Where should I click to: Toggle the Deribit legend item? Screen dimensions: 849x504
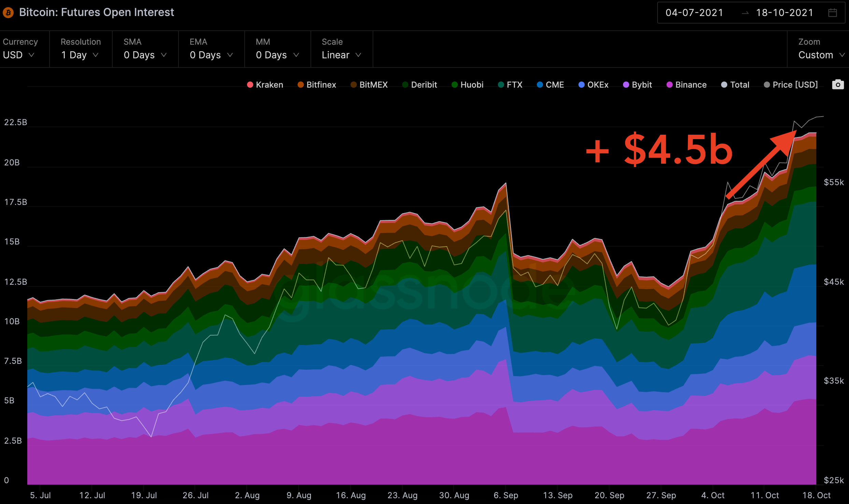[423, 85]
